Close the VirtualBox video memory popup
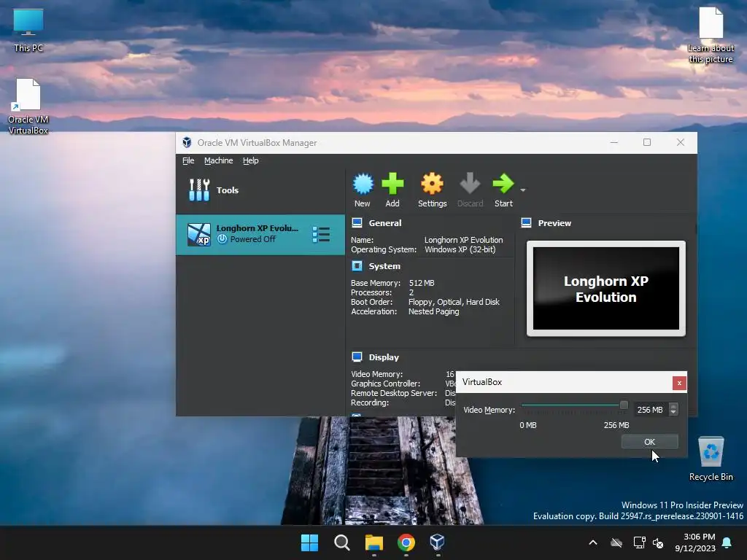The height and width of the screenshot is (560, 747). pyautogui.click(x=679, y=383)
